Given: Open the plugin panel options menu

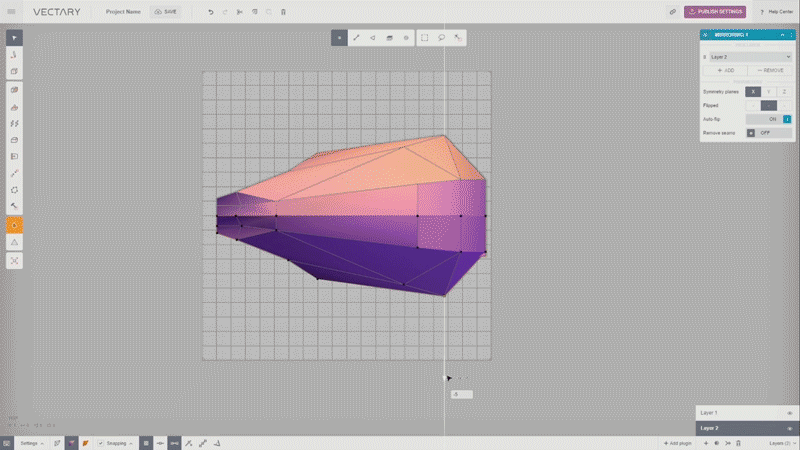Looking at the screenshot, I should (x=791, y=35).
